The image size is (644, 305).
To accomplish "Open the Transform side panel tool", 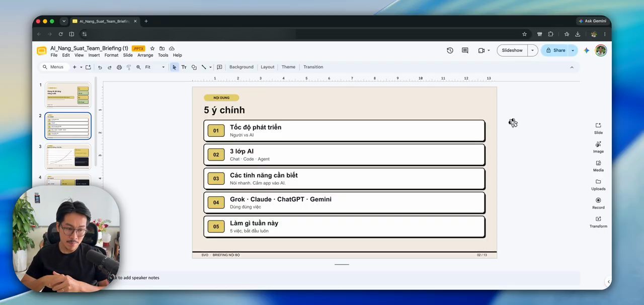I will click(x=598, y=222).
